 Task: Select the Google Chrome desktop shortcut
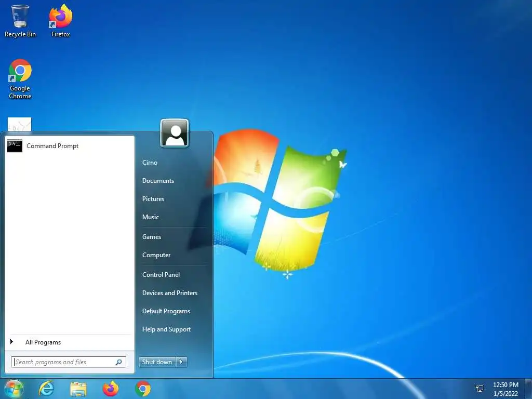coord(20,79)
